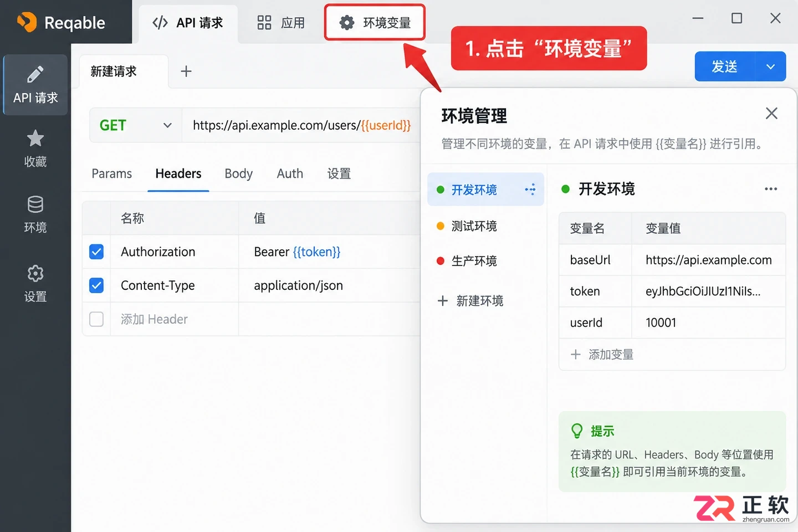This screenshot has height=532, width=798.
Task: Click the Bearer {{token}} value cell
Action: pyautogui.click(x=329, y=252)
